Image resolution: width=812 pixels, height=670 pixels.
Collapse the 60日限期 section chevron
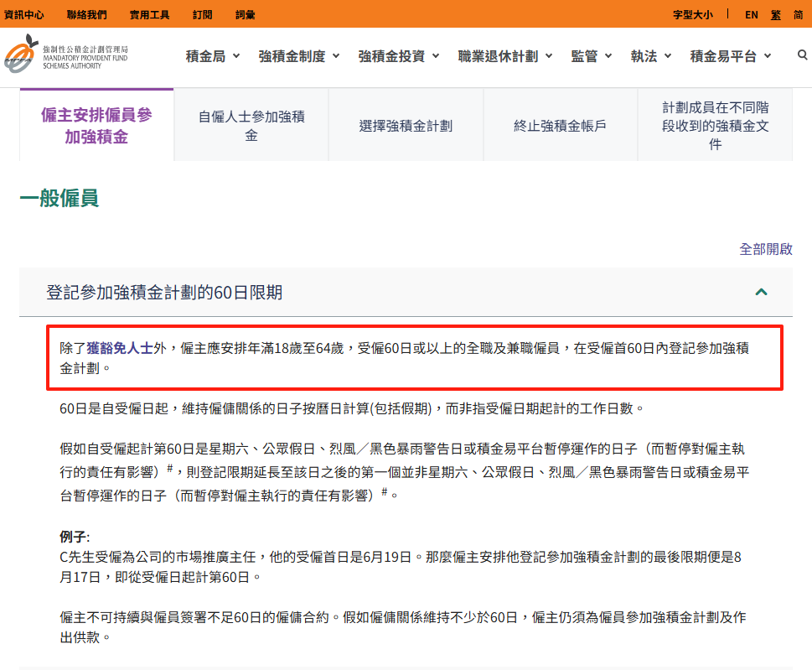pos(761,292)
